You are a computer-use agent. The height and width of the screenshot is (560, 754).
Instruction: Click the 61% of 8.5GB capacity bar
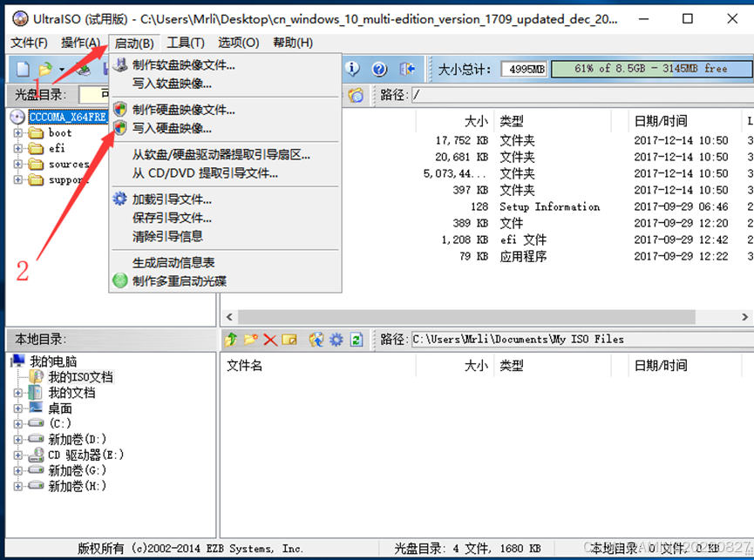pos(651,69)
